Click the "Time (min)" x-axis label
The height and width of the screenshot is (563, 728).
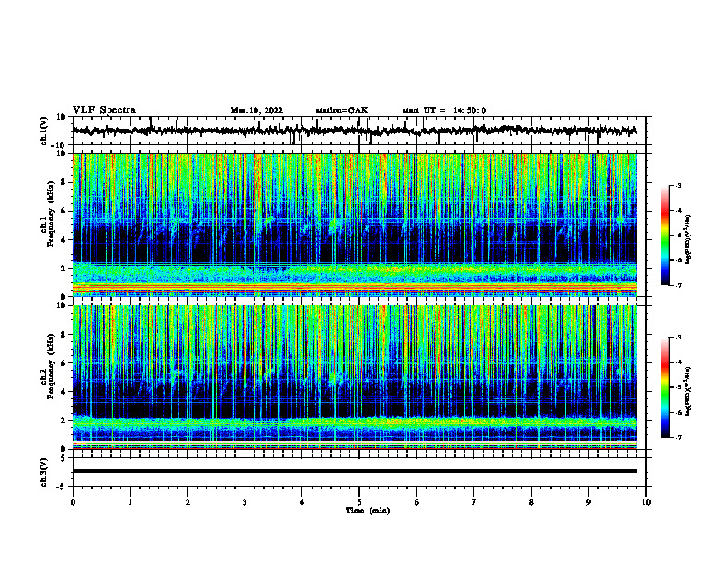point(368,511)
